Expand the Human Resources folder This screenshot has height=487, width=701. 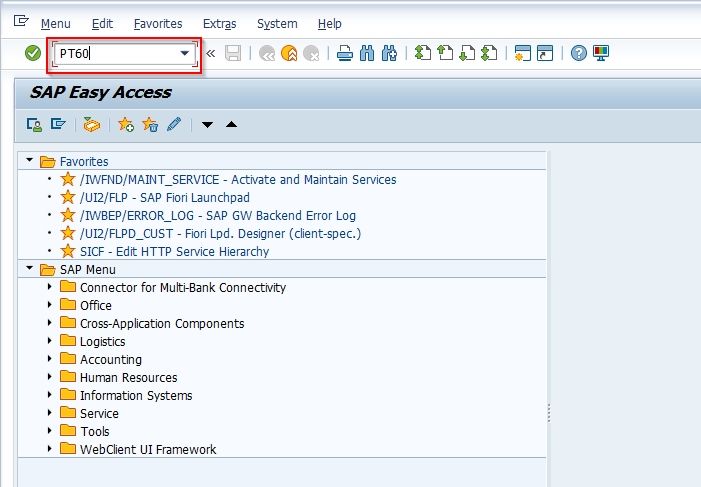click(x=50, y=376)
